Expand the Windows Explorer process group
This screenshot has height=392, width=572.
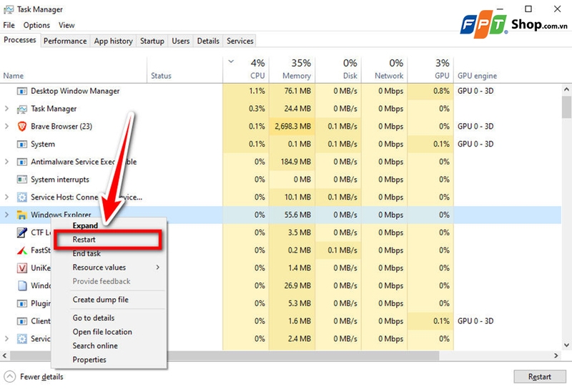(6, 215)
